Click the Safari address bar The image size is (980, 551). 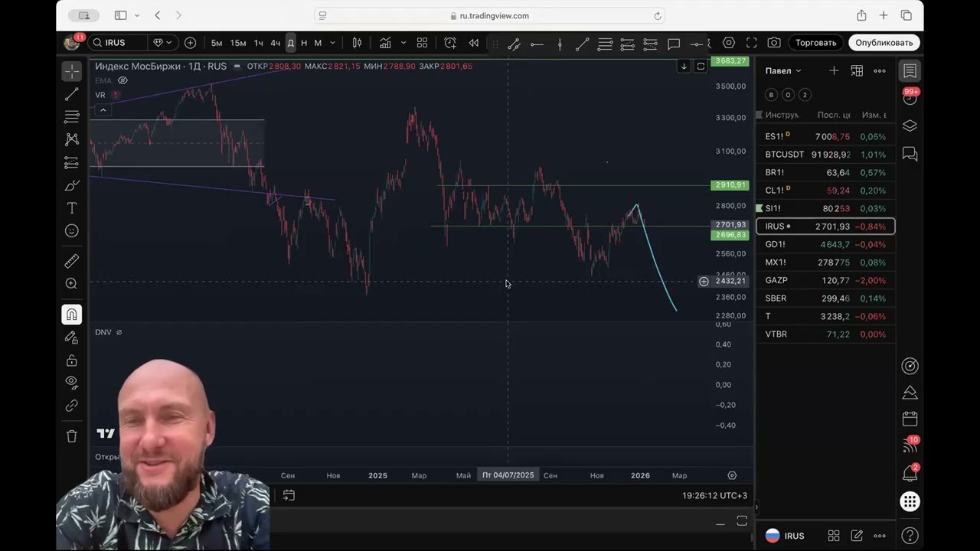point(490,15)
